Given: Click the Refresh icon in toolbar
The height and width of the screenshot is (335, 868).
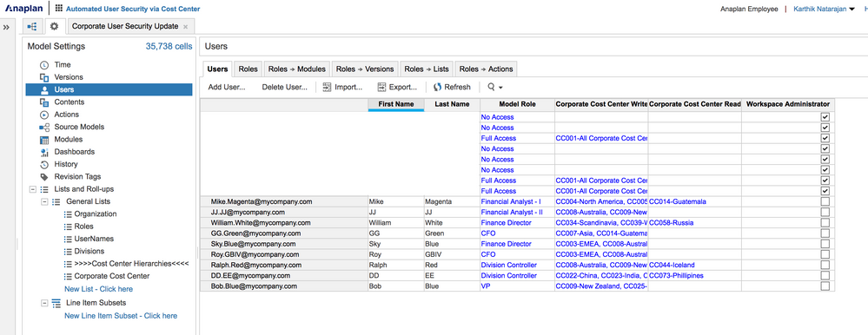Looking at the screenshot, I should (x=437, y=87).
